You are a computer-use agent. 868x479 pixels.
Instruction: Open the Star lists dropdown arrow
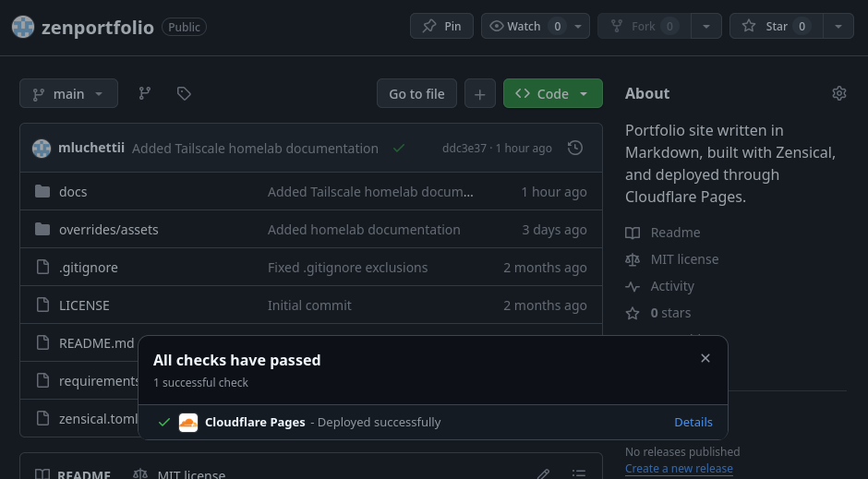tap(838, 26)
